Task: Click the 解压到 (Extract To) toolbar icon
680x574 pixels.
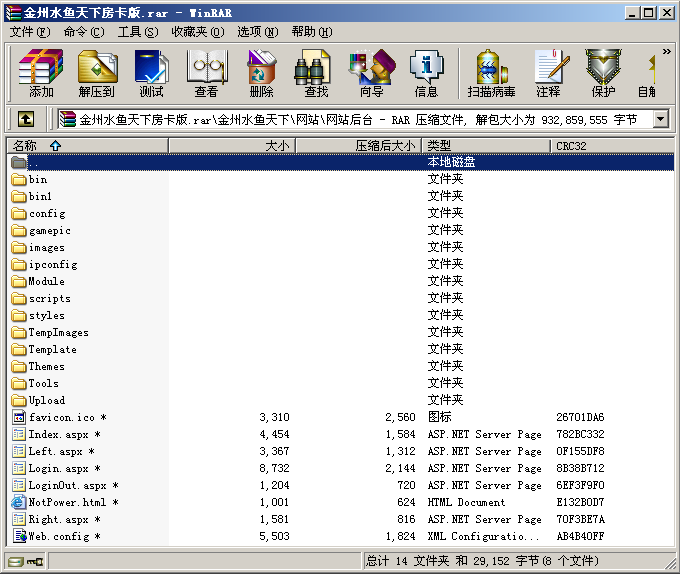Action: point(96,73)
